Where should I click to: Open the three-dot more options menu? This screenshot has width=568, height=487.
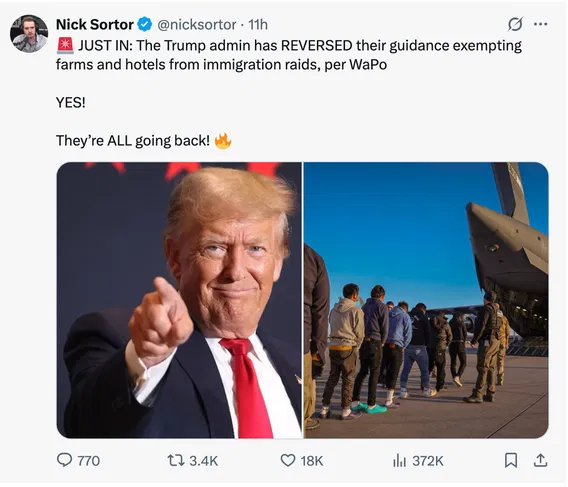click(540, 24)
